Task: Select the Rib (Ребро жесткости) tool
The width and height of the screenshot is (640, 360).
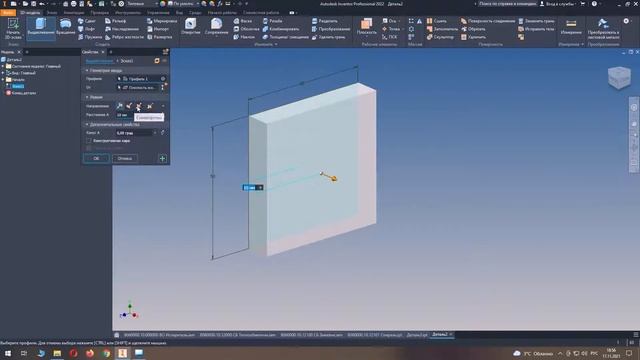Action: (x=124, y=37)
